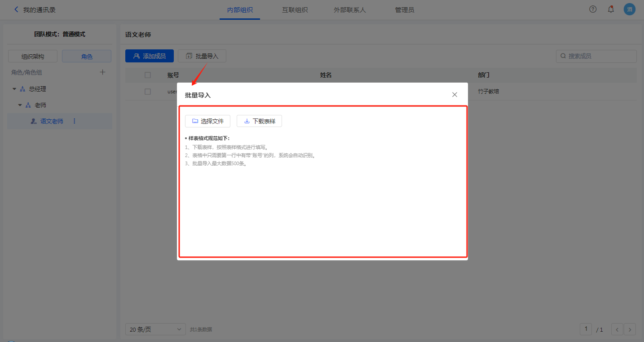This screenshot has width=644, height=342.
Task: Switch to the 外部联系人 tab
Action: pos(350,10)
